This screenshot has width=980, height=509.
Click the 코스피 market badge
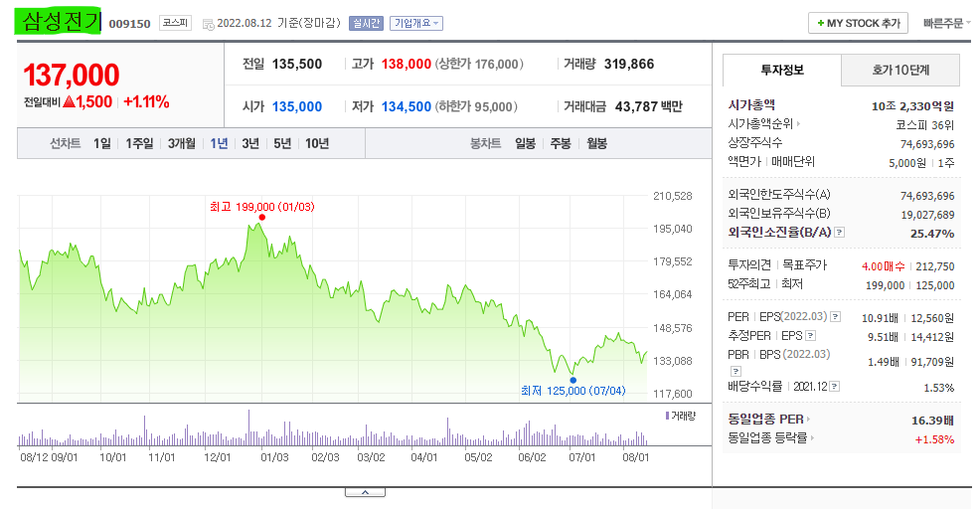click(x=175, y=23)
